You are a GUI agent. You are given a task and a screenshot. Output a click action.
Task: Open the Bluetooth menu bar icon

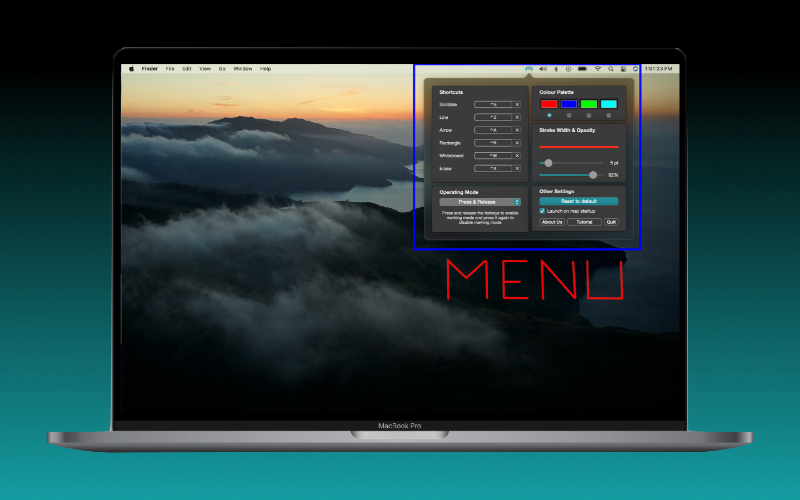(556, 68)
